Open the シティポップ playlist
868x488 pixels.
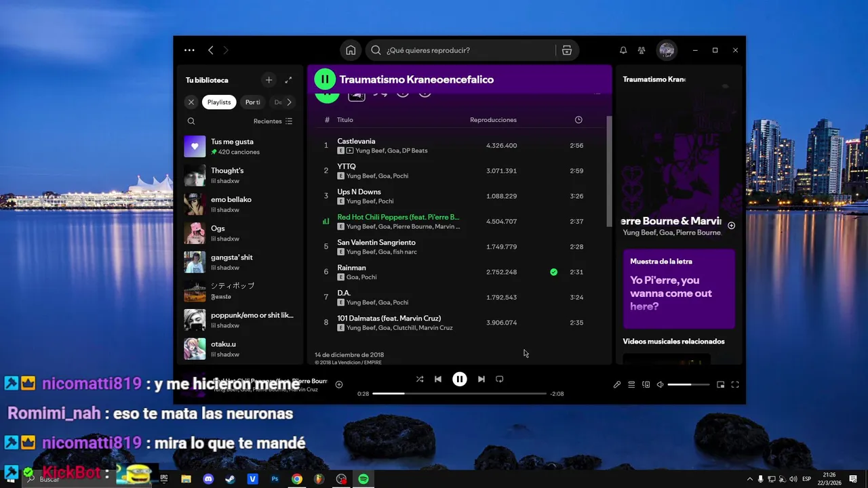pos(240,291)
